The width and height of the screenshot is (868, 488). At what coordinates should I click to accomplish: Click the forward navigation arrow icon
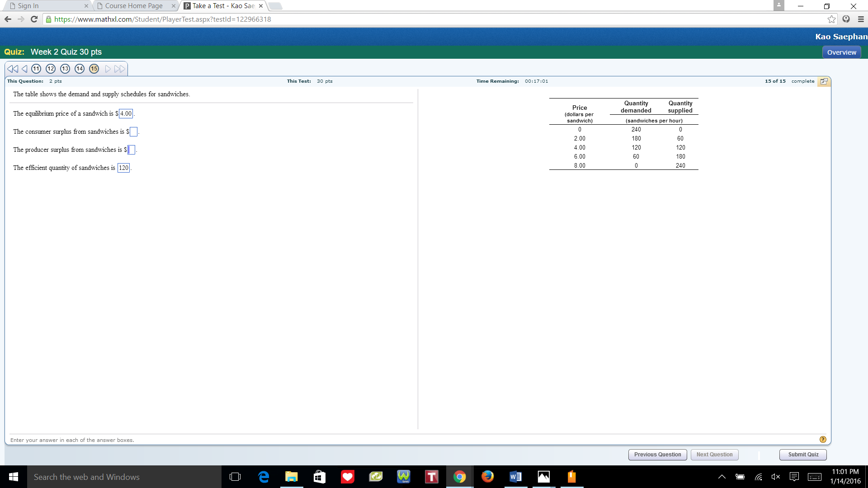click(x=106, y=68)
